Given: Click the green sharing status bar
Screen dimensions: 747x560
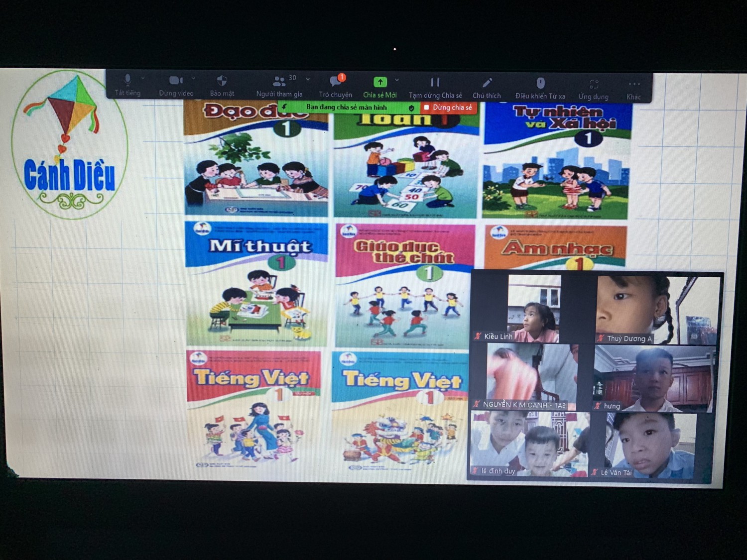Looking at the screenshot, I should 347,107.
